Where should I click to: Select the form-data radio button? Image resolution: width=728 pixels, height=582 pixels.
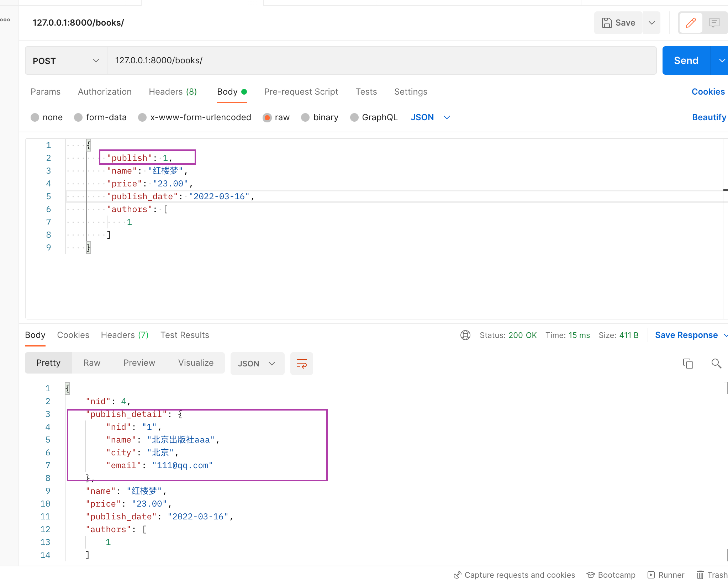[x=78, y=117]
